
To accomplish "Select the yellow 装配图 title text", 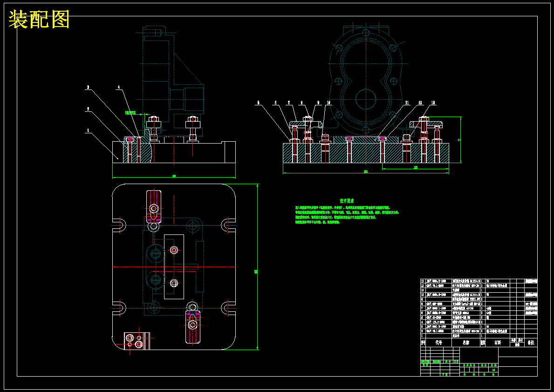I will 39,20.
